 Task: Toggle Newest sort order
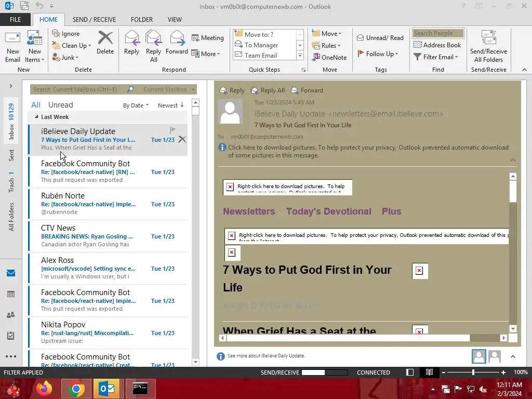point(170,105)
